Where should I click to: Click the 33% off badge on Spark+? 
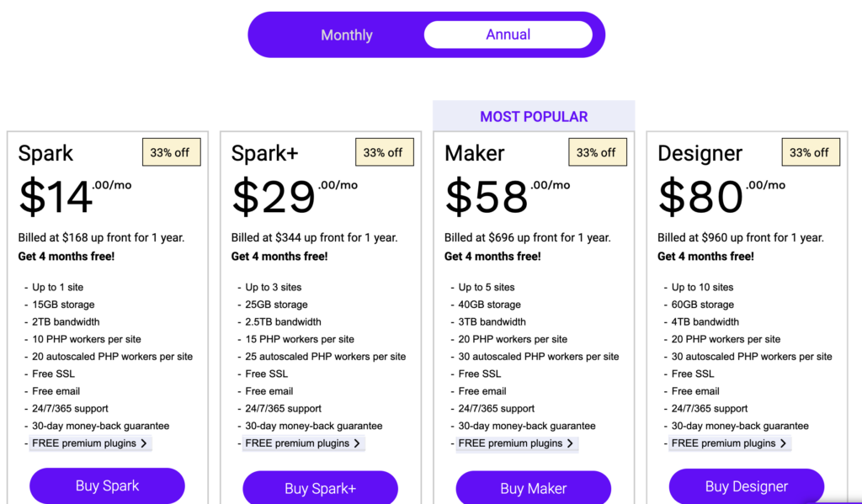[x=384, y=152]
